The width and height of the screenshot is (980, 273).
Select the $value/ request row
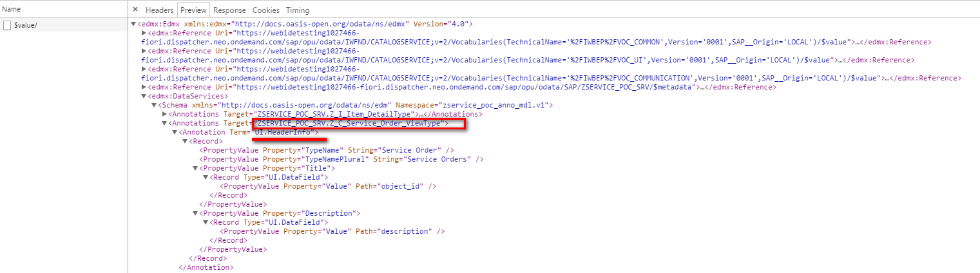(x=64, y=25)
